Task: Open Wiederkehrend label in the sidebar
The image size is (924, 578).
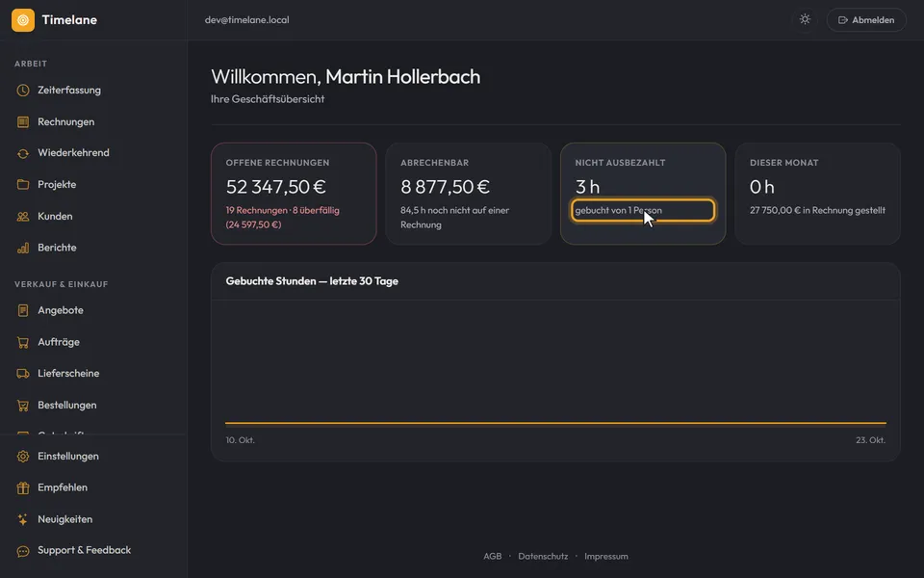Action: point(73,153)
